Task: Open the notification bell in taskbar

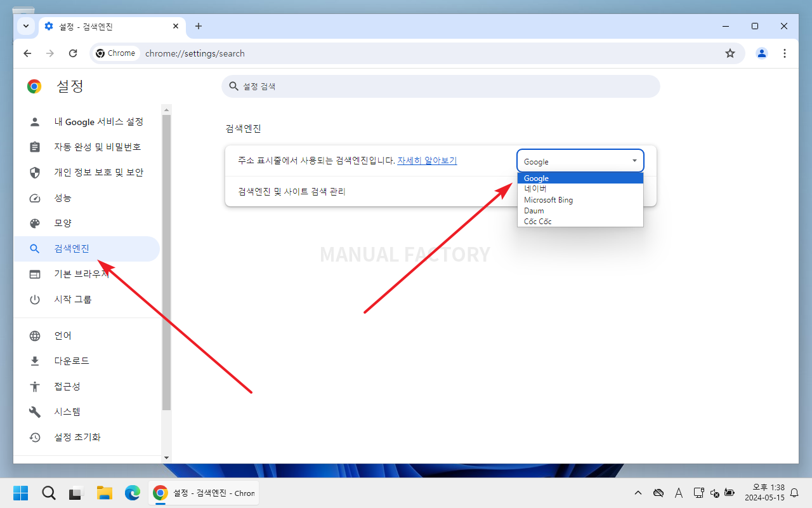Action: coord(794,493)
